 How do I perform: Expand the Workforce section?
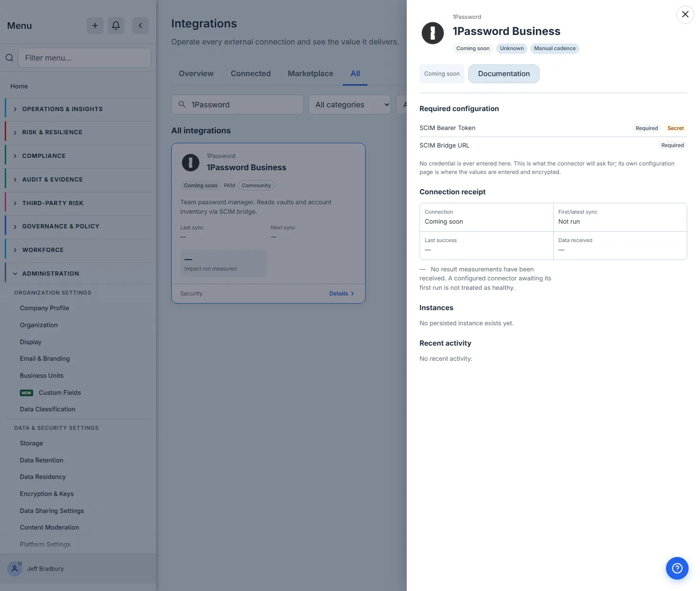[x=79, y=250]
